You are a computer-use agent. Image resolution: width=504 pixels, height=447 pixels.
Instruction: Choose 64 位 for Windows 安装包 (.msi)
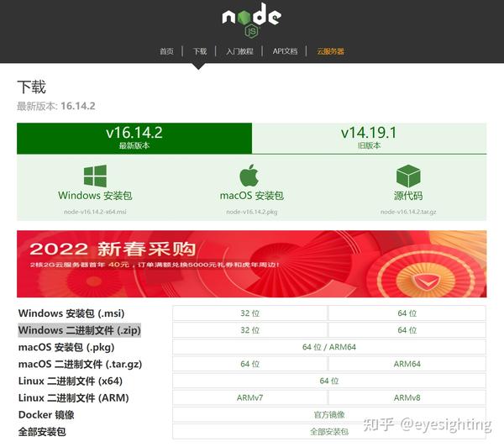tap(407, 313)
